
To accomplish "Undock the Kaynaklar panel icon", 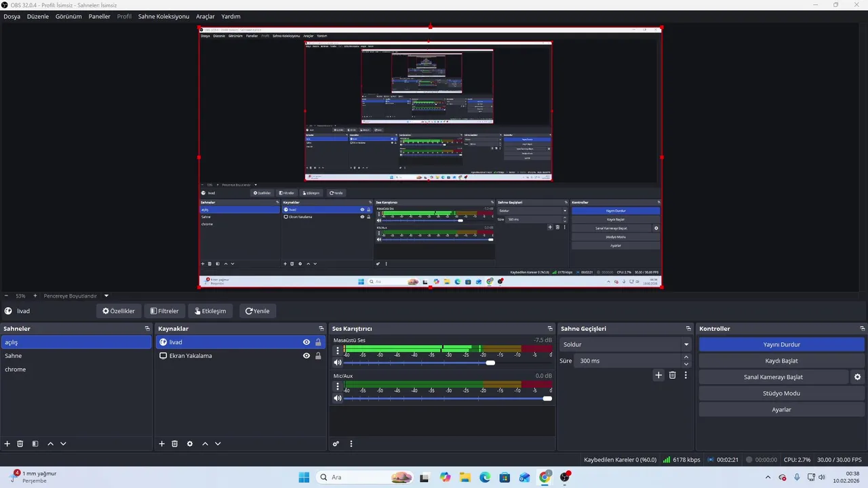I will point(321,329).
